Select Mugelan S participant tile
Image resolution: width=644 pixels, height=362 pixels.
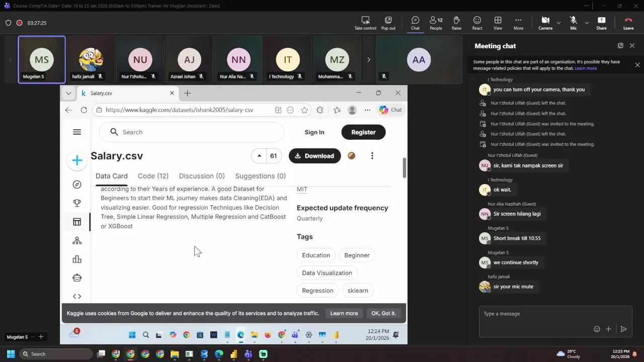tap(42, 59)
